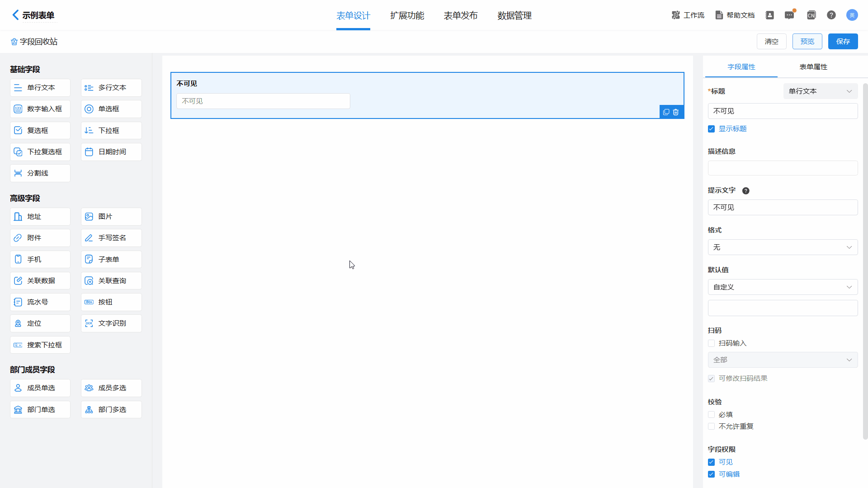Image resolution: width=868 pixels, height=488 pixels.
Task: Click the 预览 button
Action: [807, 42]
